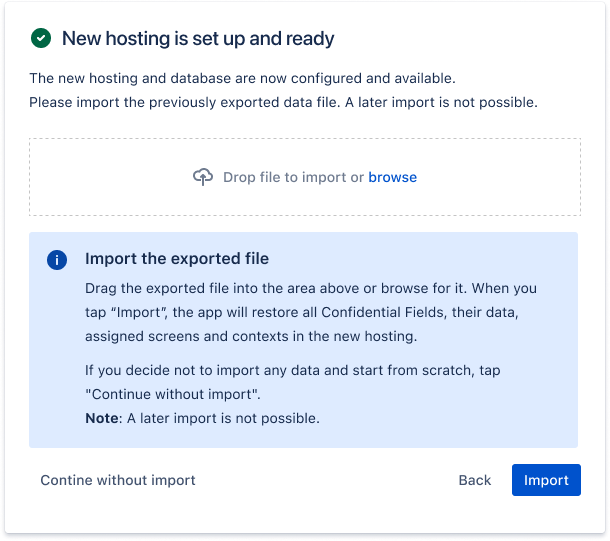Click the "New hosting is set up and ready" title
This screenshot has height=541, width=610.
pyautogui.click(x=198, y=39)
